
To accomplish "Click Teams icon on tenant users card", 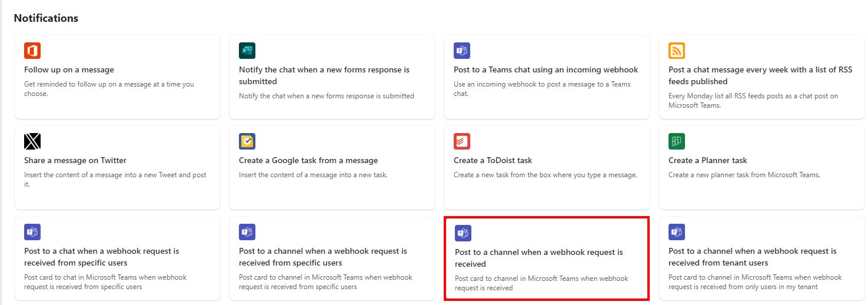I will (x=677, y=232).
